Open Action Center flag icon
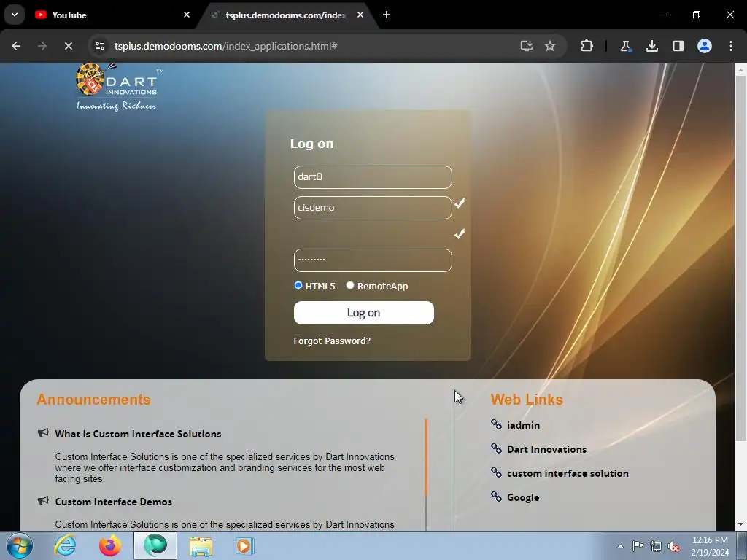 click(x=638, y=546)
